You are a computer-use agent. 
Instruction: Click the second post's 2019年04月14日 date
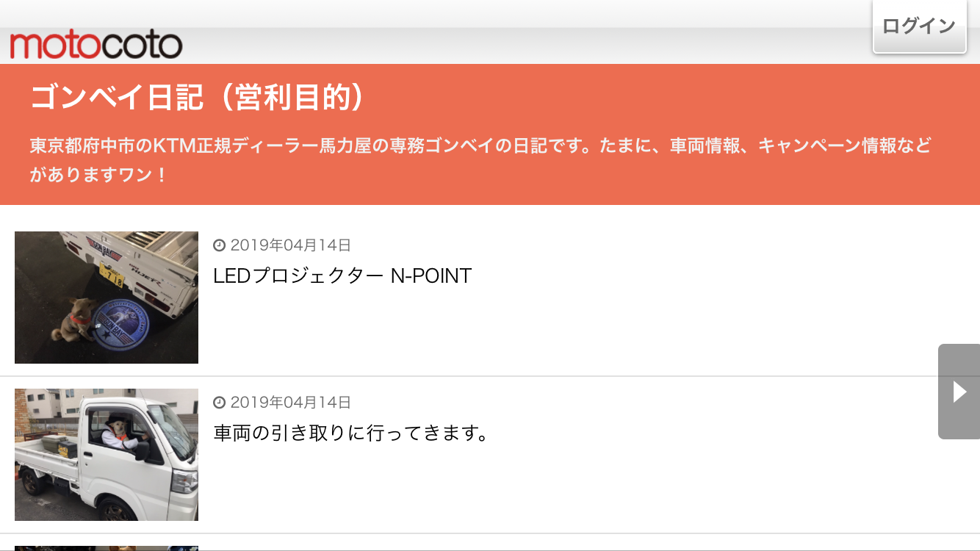pos(291,403)
